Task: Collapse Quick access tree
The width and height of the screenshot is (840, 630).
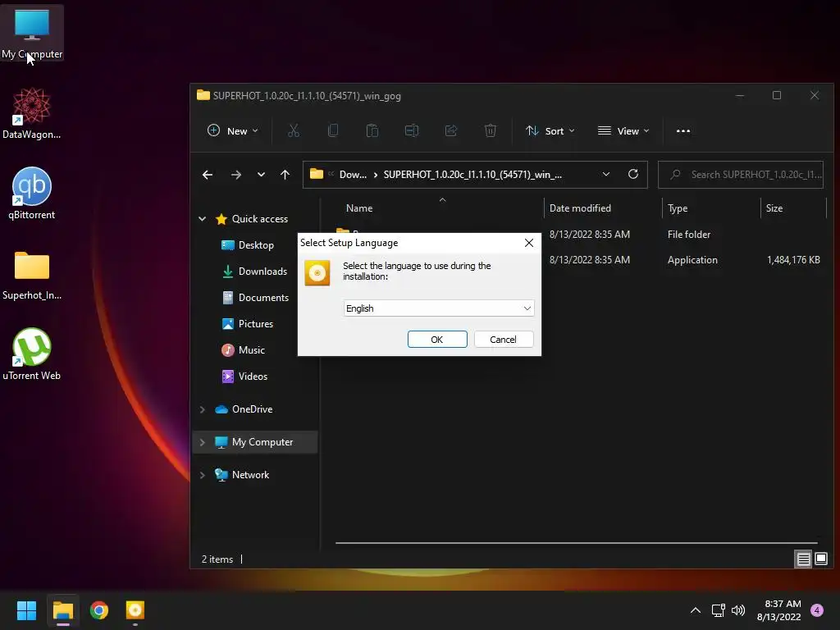Action: click(203, 218)
